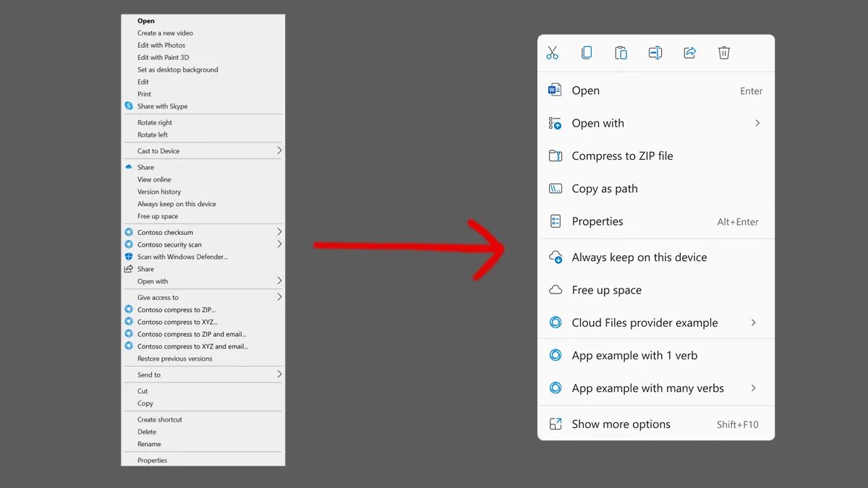The width and height of the screenshot is (868, 488).
Task: Choose bold Open in the classic menu
Action: (x=146, y=21)
